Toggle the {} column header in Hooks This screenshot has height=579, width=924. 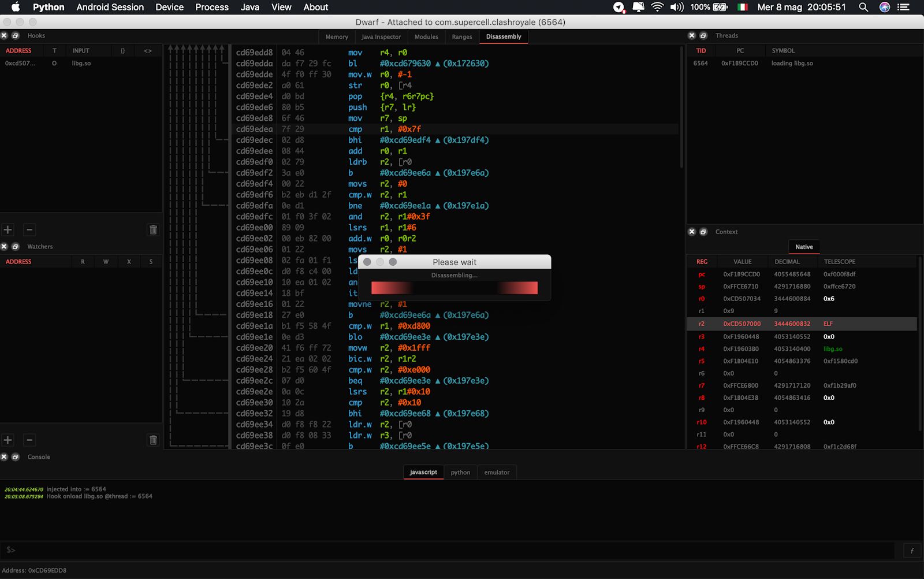[122, 51]
